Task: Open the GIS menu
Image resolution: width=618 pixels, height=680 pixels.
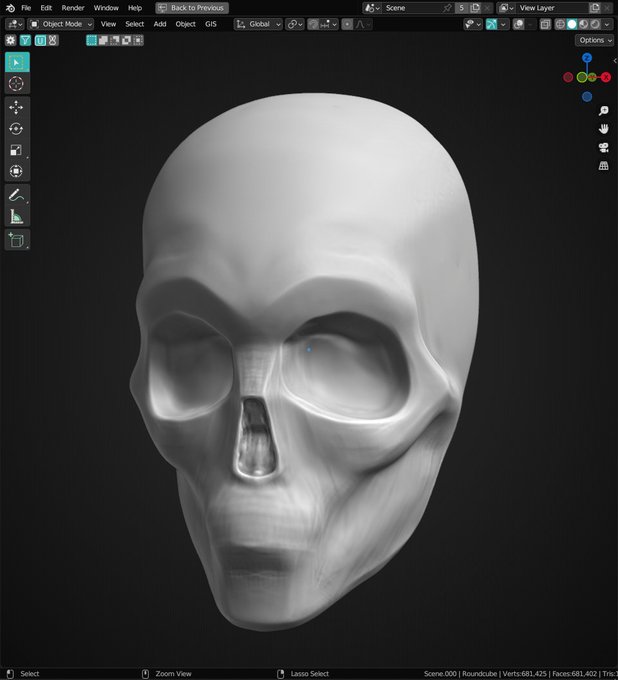Action: tap(211, 24)
